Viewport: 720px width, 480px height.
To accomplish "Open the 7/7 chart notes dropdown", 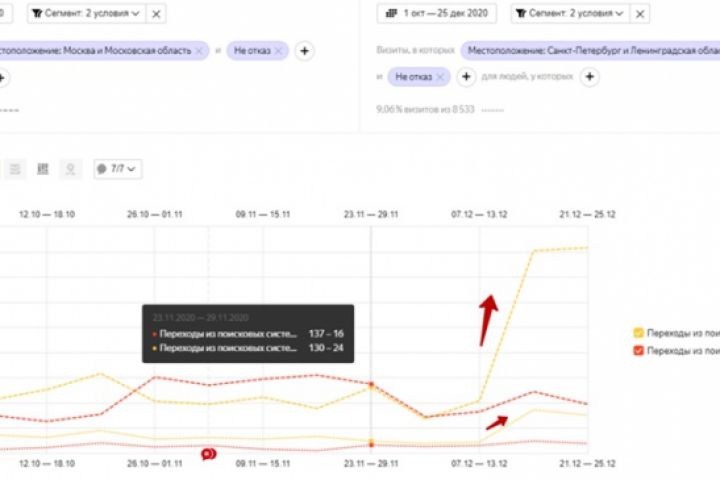I will [x=118, y=169].
